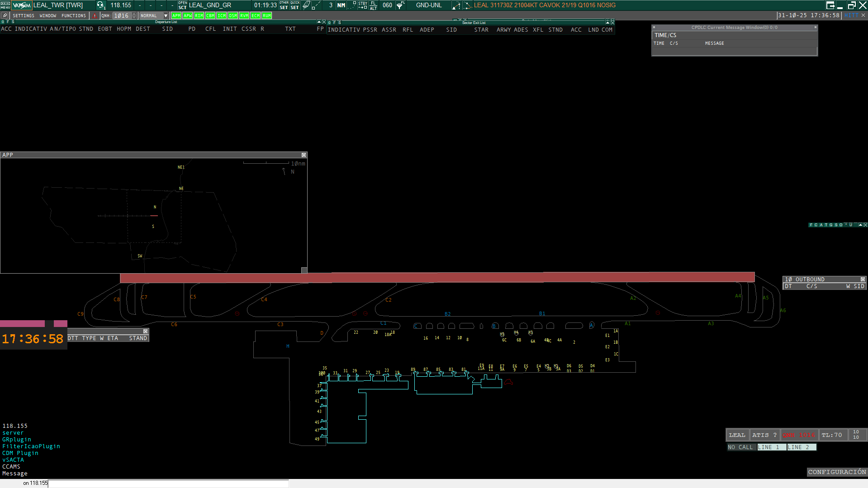
Task: Click the NM distance units icon
Action: 341,5
